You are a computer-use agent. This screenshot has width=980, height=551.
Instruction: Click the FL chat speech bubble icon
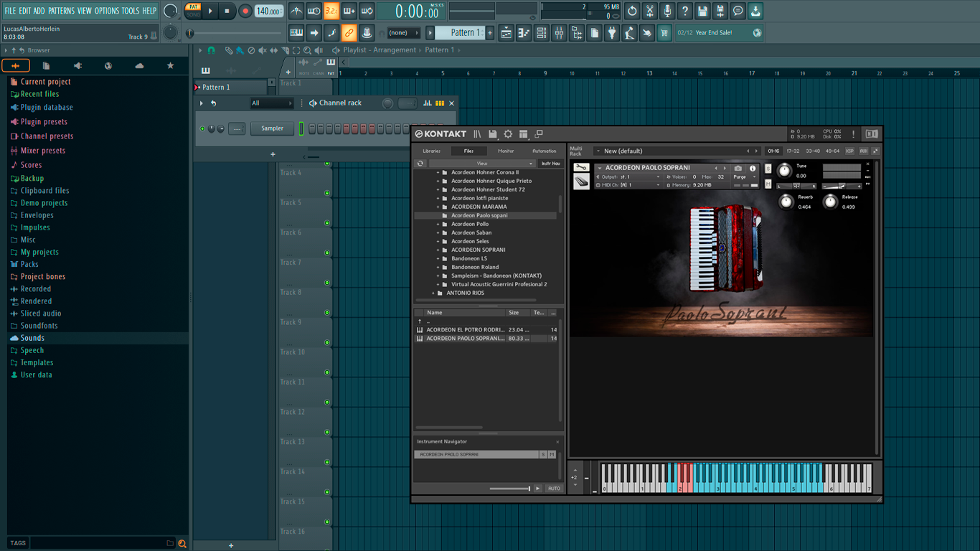[x=738, y=11]
